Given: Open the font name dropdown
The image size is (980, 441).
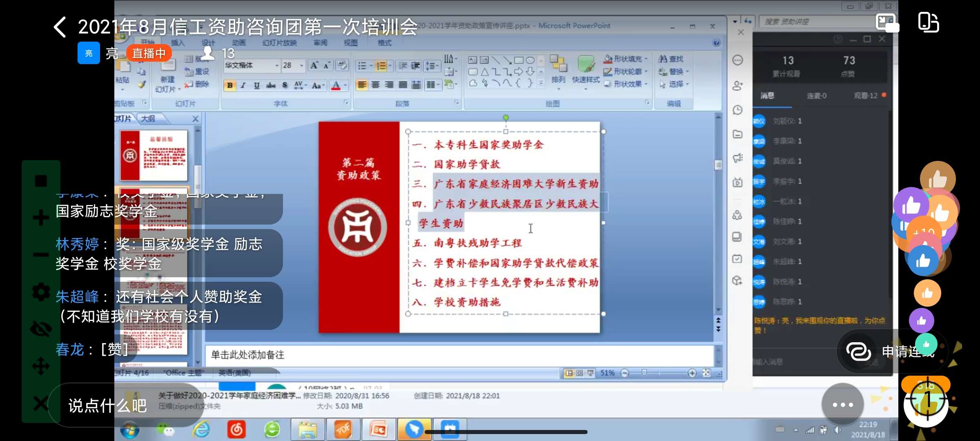Looking at the screenshot, I should [x=276, y=65].
